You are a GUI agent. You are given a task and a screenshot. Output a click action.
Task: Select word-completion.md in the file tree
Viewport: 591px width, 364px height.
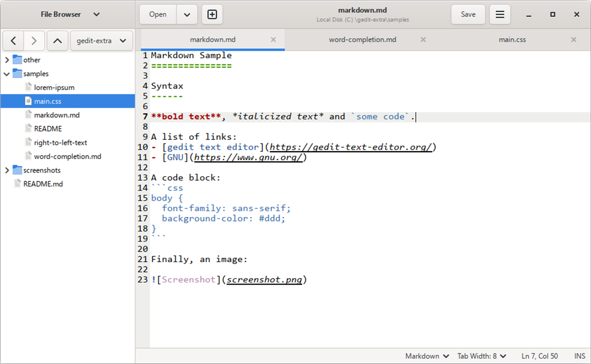coord(68,156)
